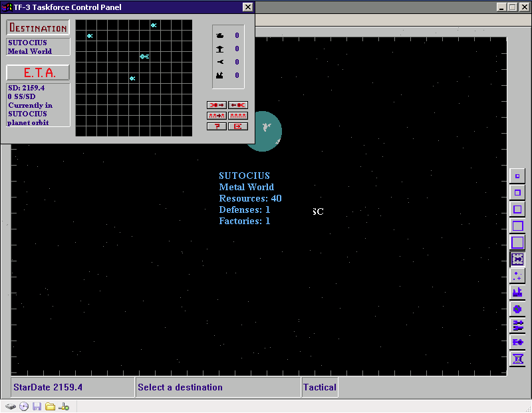Viewport: 532px width, 413px height.
Task: Select the second-smallest square zoom level
Action: click(517, 192)
